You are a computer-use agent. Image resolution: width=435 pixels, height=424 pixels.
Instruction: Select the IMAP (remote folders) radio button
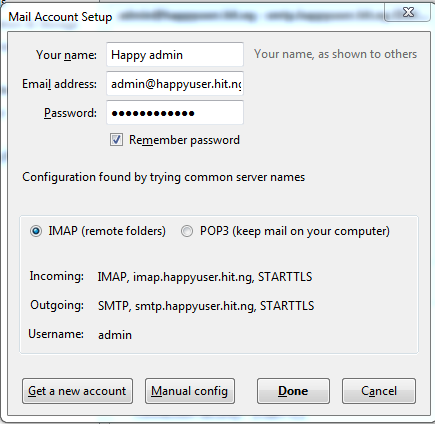[x=36, y=231]
